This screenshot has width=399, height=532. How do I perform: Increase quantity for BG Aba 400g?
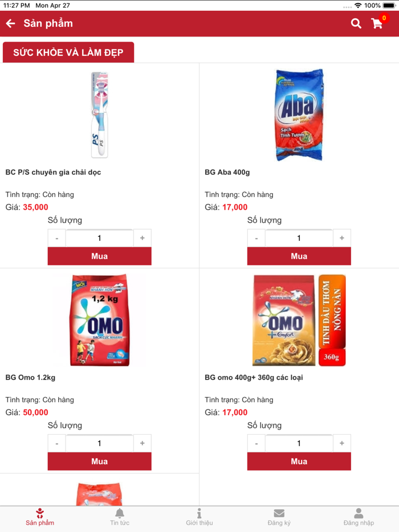341,238
